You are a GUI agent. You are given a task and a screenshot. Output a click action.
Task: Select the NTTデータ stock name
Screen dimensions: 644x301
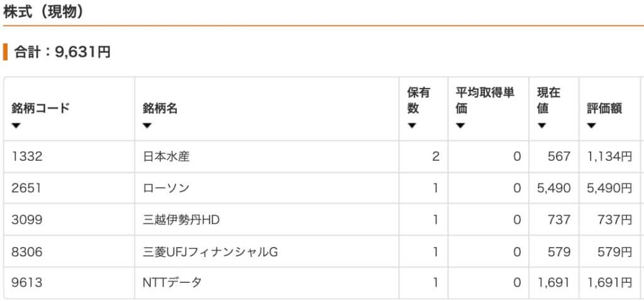(x=172, y=283)
